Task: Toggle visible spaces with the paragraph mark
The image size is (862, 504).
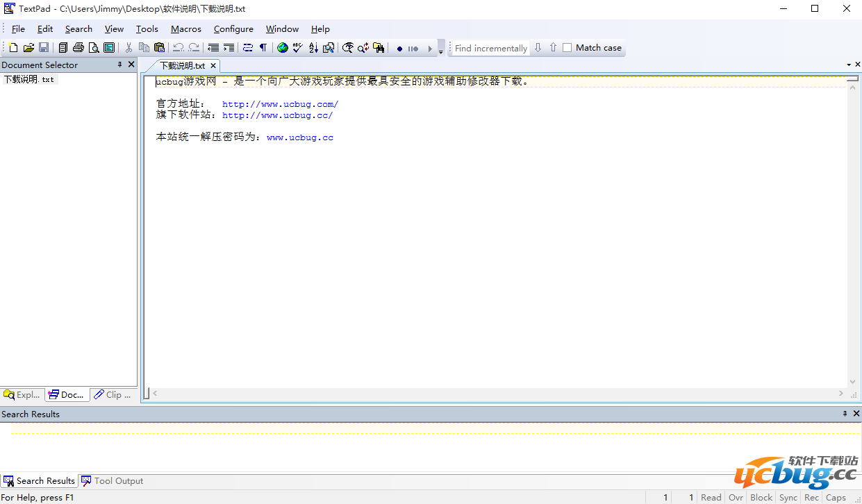Action: click(263, 48)
